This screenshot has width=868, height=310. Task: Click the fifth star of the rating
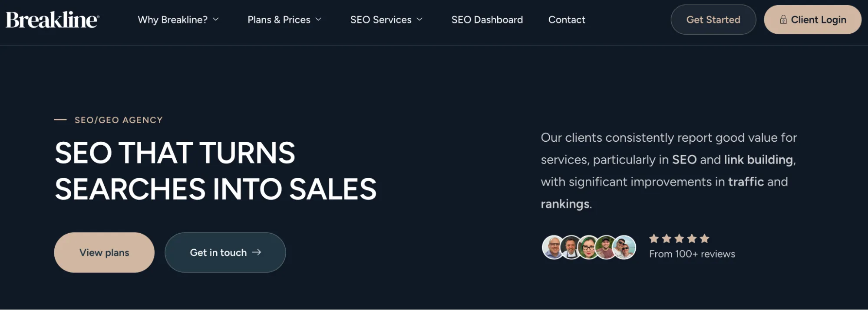[x=706, y=238]
